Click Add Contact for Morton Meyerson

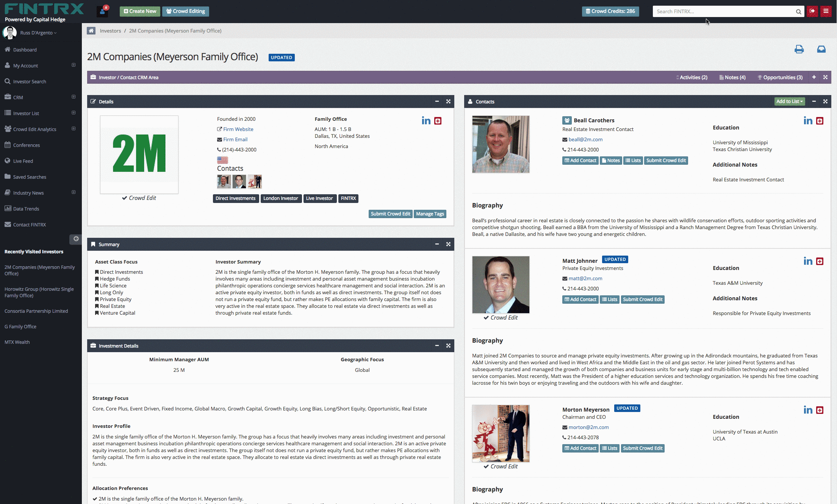pyautogui.click(x=580, y=448)
